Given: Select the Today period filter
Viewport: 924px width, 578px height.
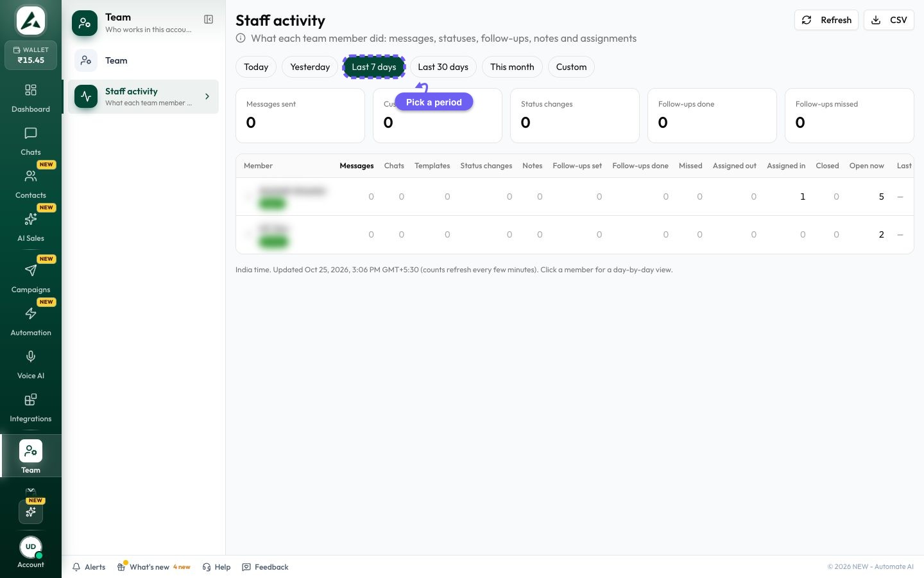Looking at the screenshot, I should (256, 67).
